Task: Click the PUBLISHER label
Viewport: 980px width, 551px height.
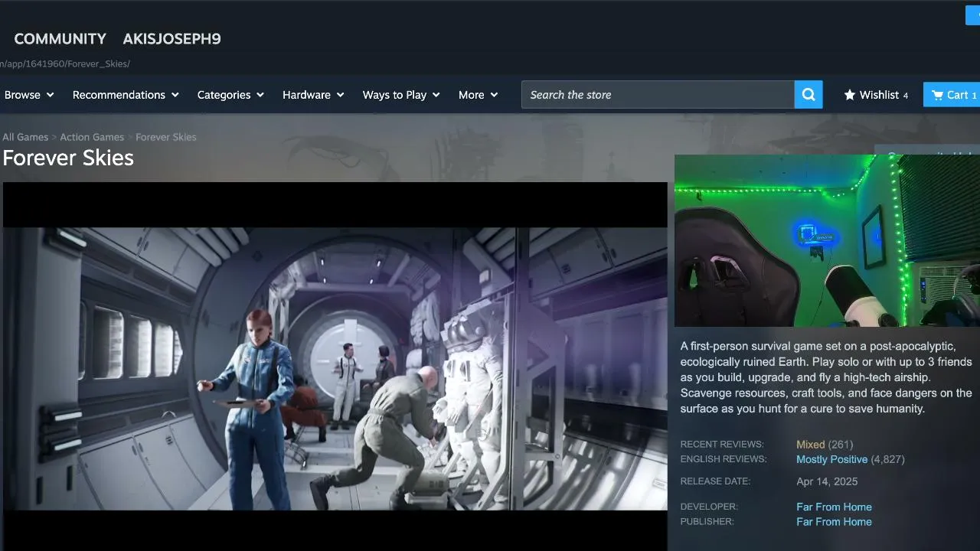Action: 707,522
